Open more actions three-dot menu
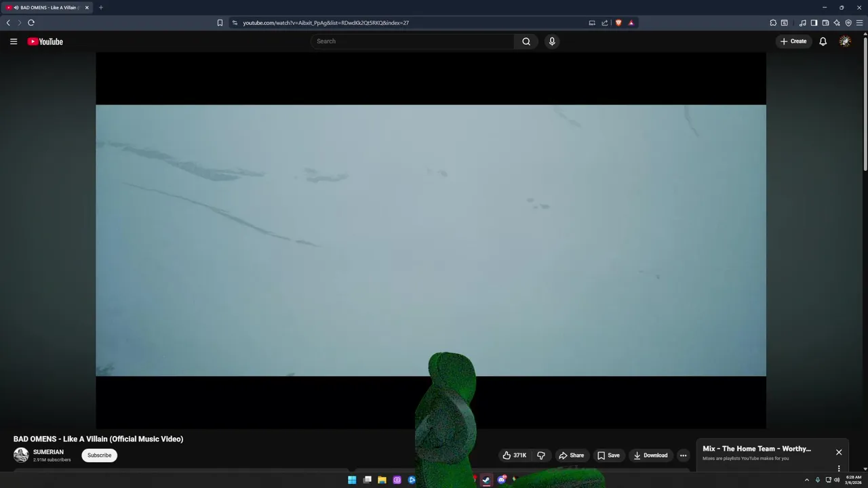This screenshot has width=868, height=488. click(683, 455)
